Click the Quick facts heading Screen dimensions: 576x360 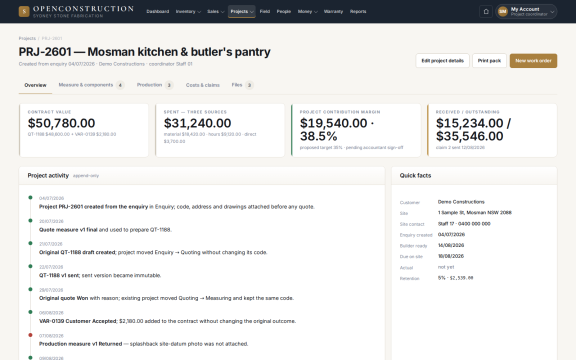tap(415, 176)
